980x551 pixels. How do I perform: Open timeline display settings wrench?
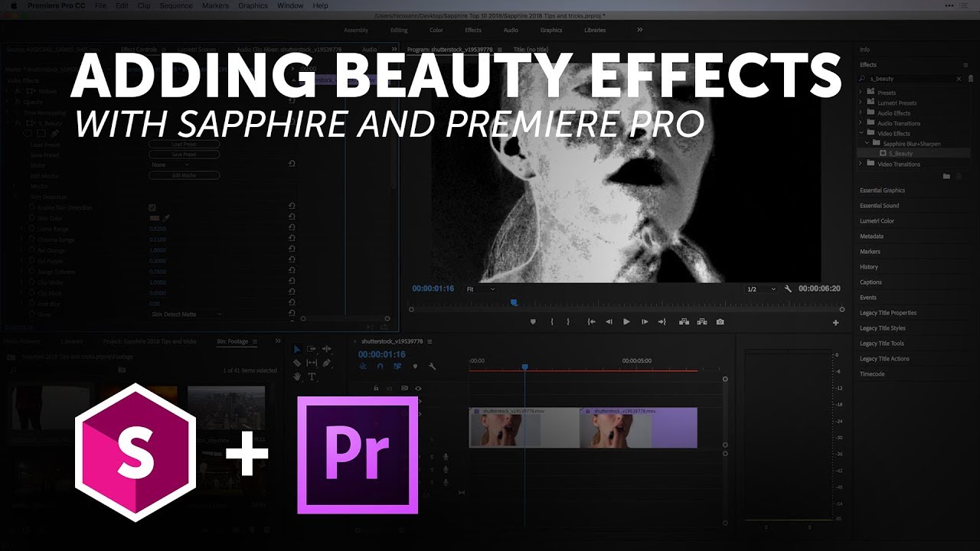[x=432, y=367]
